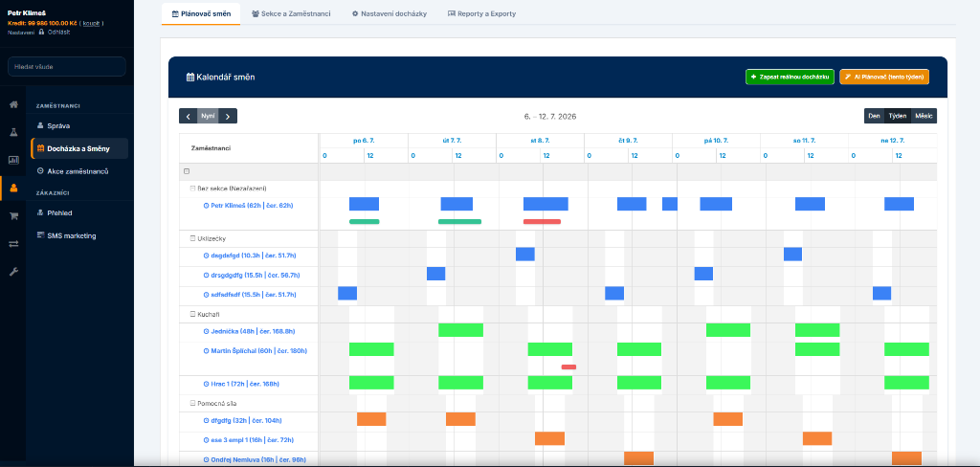Switch calendar to Den view
This screenshot has width=980, height=467.
click(x=875, y=117)
